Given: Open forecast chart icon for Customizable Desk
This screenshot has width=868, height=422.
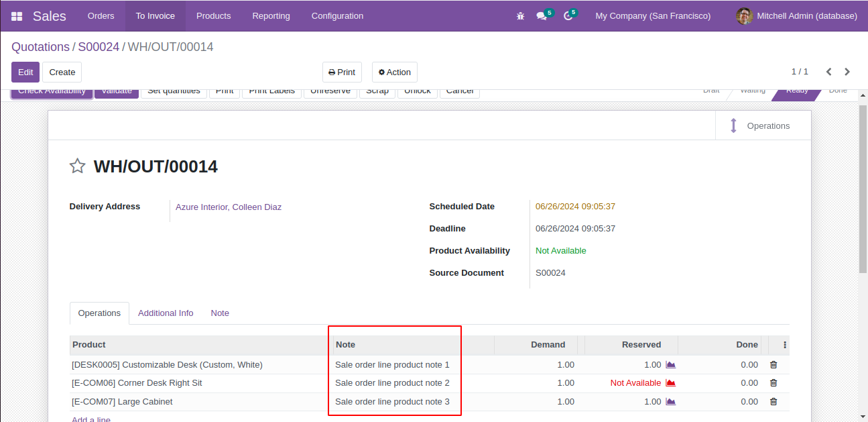Looking at the screenshot, I should click(670, 365).
